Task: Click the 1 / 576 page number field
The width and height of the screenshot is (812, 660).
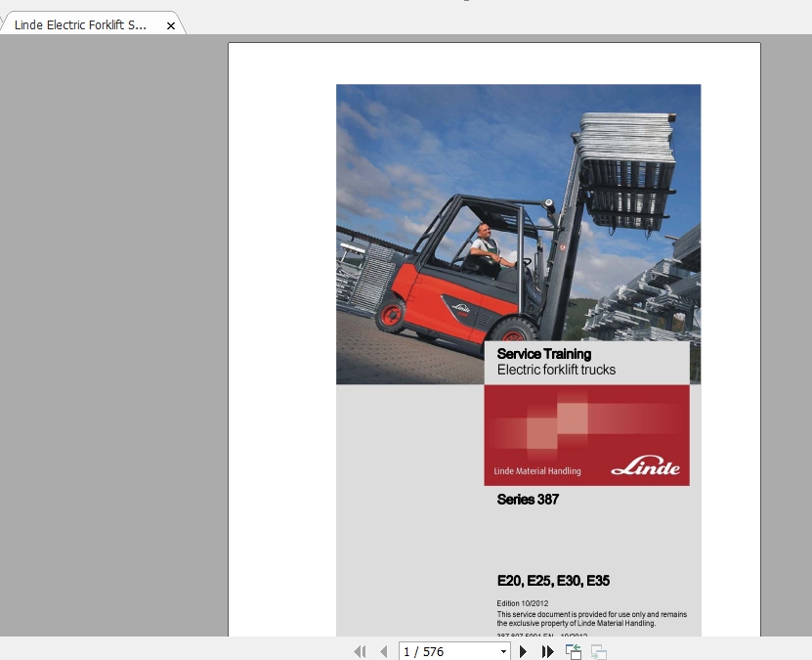Action: point(447,651)
